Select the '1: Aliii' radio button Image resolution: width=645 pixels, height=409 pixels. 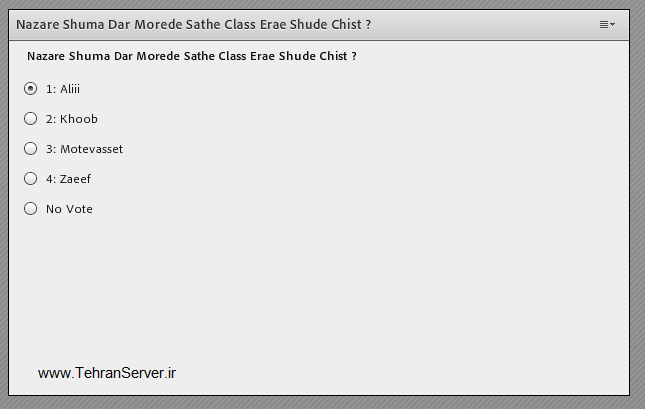(x=30, y=89)
